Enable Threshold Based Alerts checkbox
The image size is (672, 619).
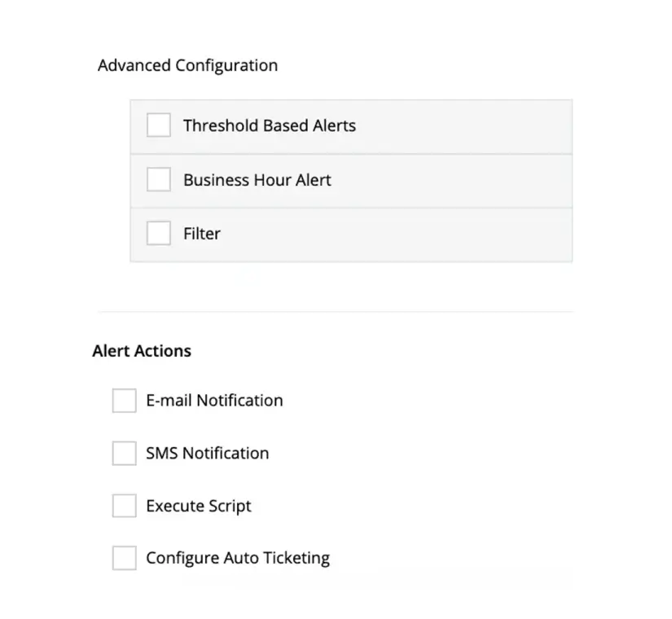tap(158, 125)
